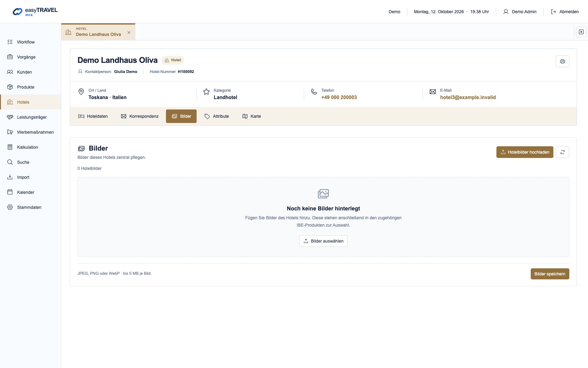The width and height of the screenshot is (588, 368).
Task: Click the Hotel badge next to title
Action: click(173, 60)
